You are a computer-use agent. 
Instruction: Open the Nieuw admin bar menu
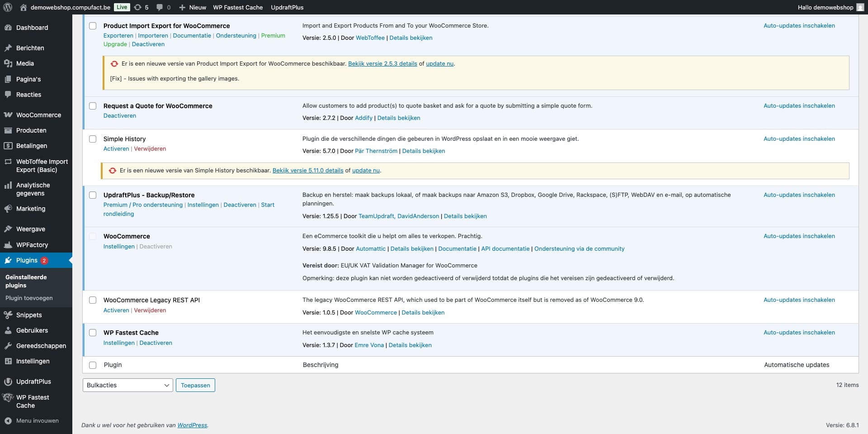pyautogui.click(x=193, y=7)
